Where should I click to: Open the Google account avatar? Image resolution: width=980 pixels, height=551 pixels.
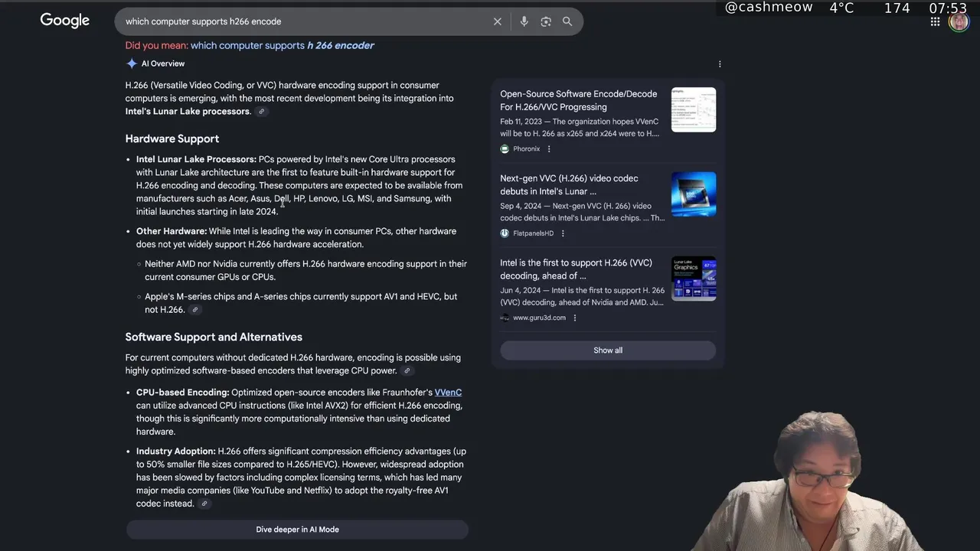(x=959, y=22)
